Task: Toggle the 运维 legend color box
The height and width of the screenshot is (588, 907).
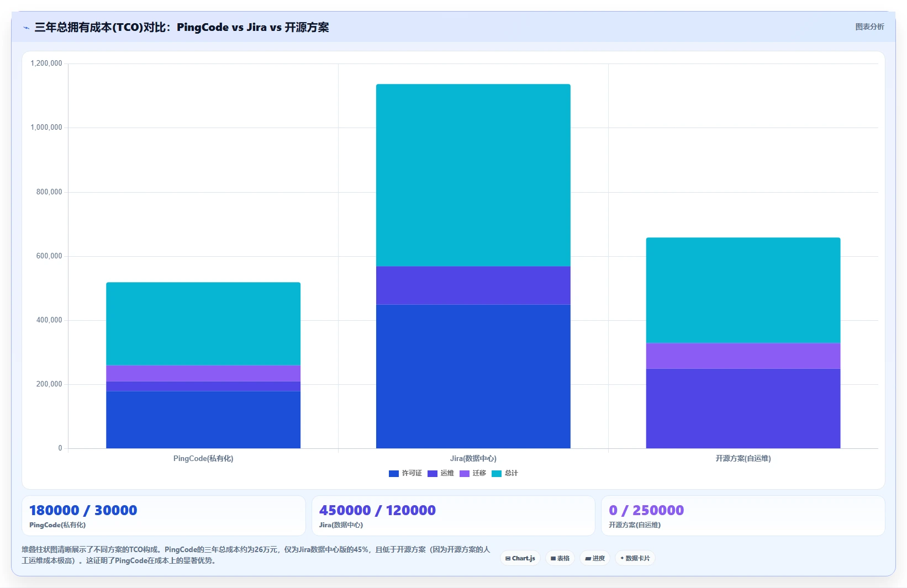Action: (433, 474)
